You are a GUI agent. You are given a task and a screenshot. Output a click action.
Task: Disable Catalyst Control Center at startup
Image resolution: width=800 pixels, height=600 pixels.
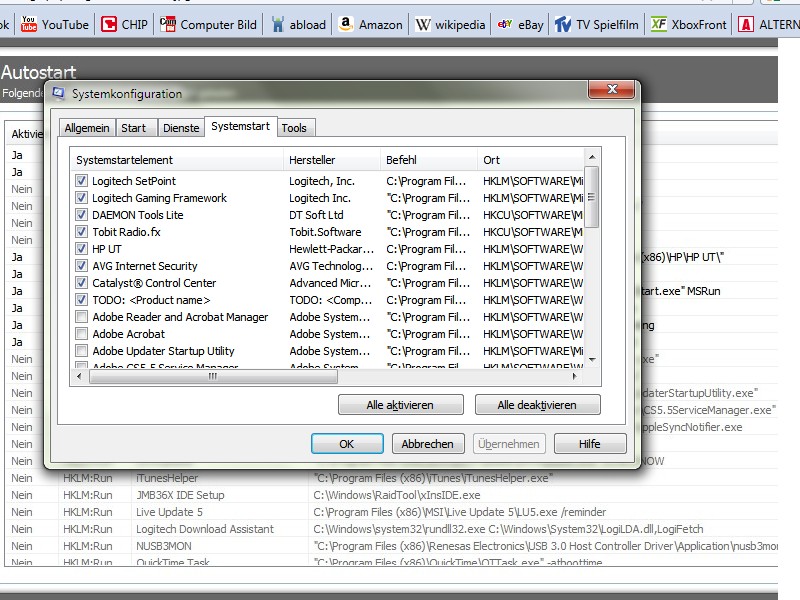(x=81, y=283)
